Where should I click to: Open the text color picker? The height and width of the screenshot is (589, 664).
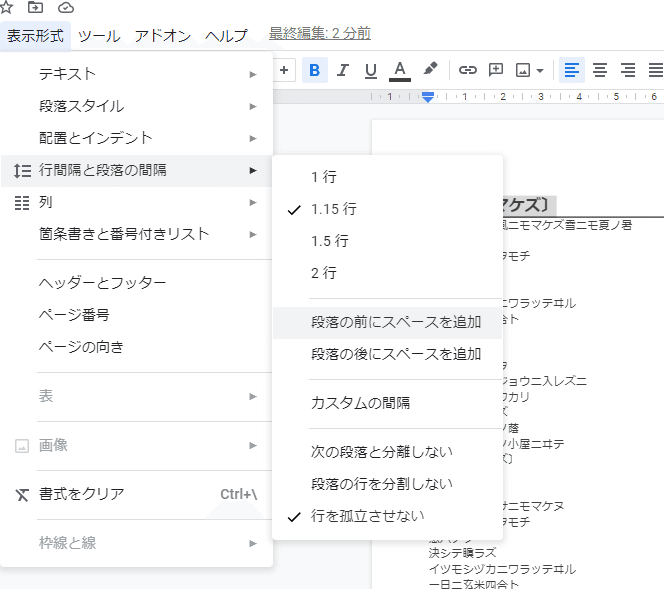(x=400, y=70)
